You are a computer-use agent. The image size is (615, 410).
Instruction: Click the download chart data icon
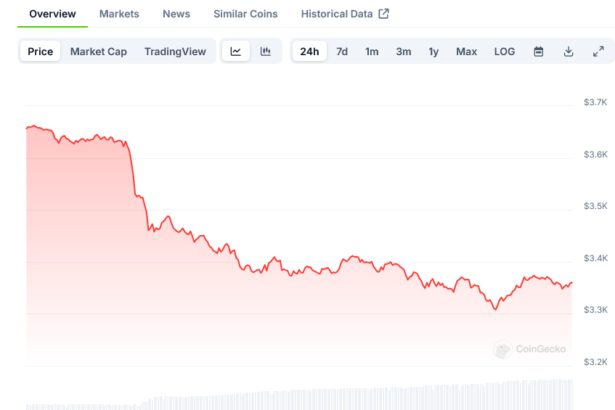pyautogui.click(x=568, y=51)
